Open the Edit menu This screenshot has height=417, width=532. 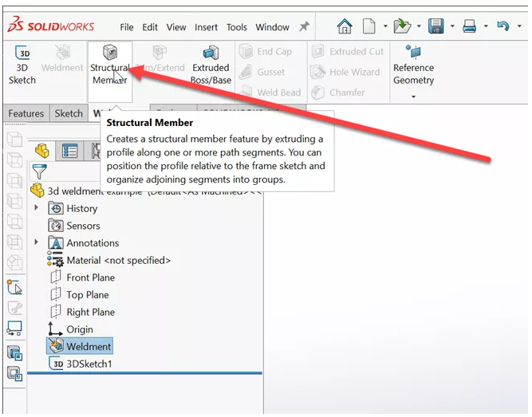150,27
